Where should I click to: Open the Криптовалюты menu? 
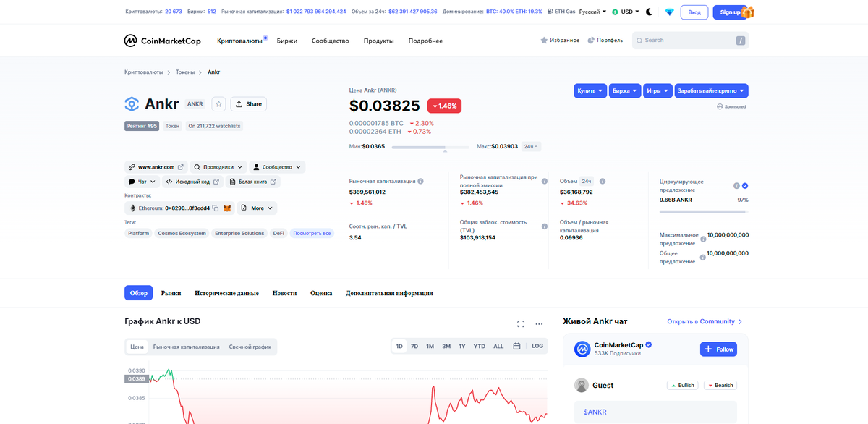tap(239, 41)
